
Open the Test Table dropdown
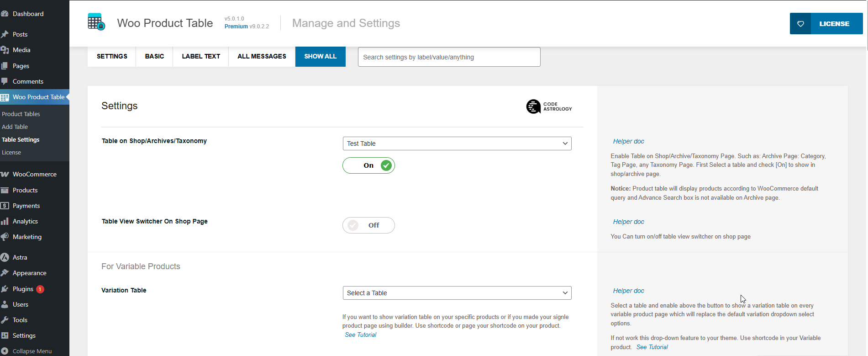(x=457, y=143)
